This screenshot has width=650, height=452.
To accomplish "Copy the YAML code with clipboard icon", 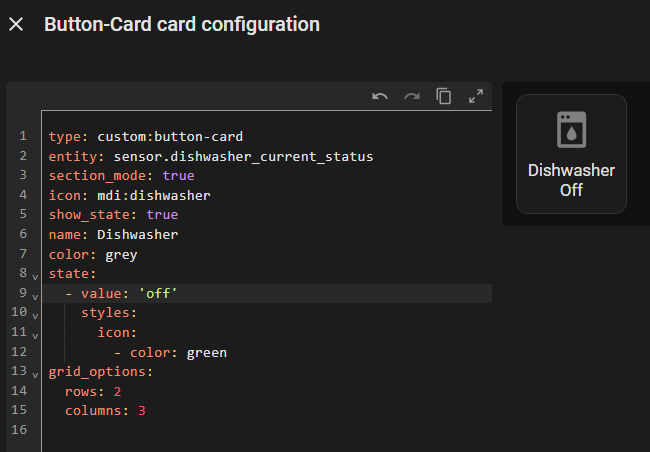I will pos(444,96).
